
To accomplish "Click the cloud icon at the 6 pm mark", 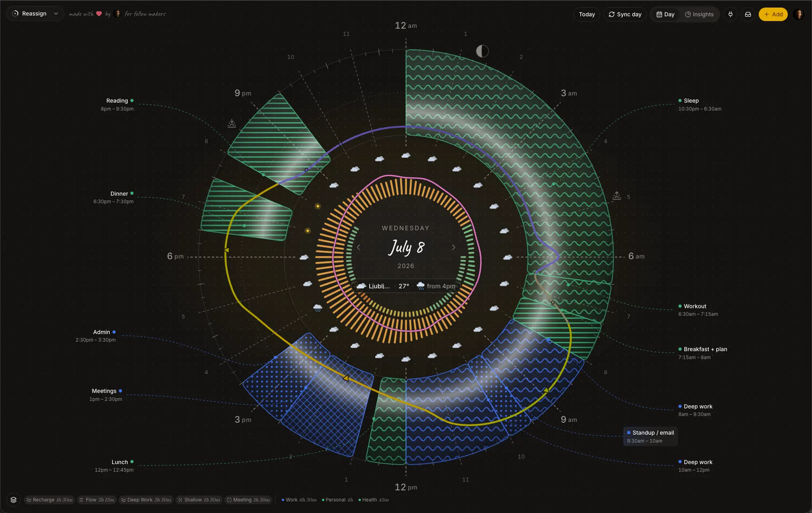I will [304, 257].
